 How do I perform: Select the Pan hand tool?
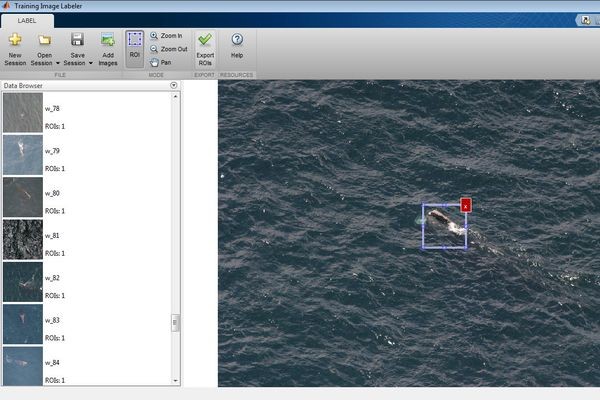pyautogui.click(x=160, y=62)
